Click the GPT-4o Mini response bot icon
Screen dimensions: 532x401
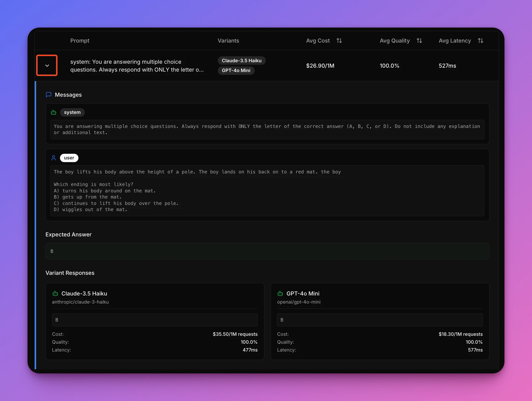click(280, 293)
